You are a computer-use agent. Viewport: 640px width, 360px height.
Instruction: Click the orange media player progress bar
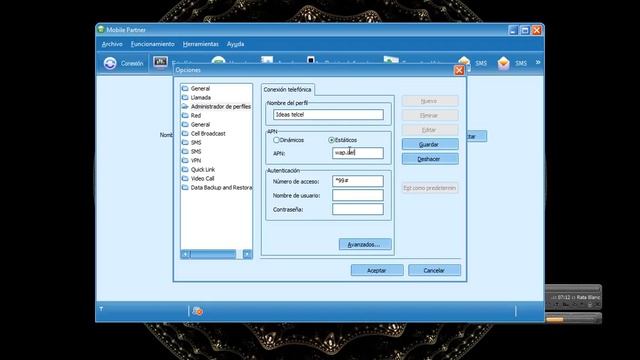(x=555, y=320)
